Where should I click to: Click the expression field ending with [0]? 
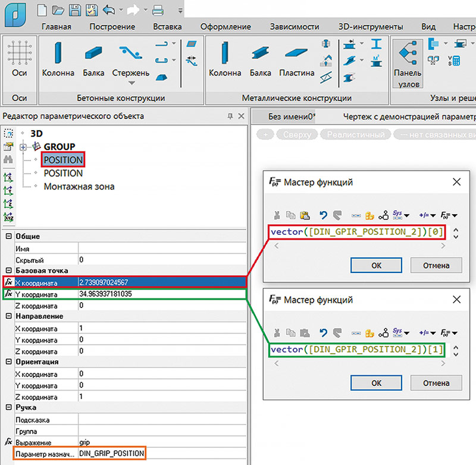(357, 232)
